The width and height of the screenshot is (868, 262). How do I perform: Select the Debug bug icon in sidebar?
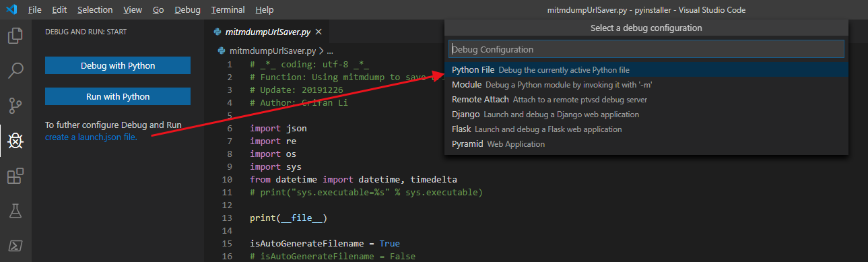(x=15, y=141)
